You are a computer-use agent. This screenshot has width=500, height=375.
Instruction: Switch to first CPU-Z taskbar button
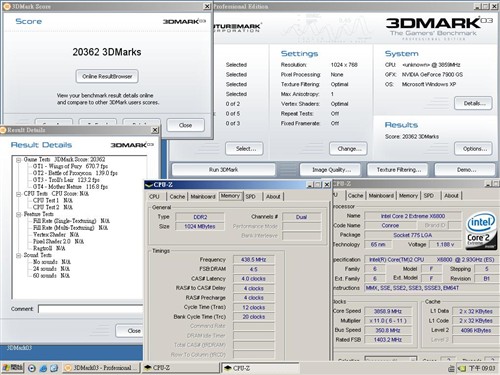coord(180,368)
